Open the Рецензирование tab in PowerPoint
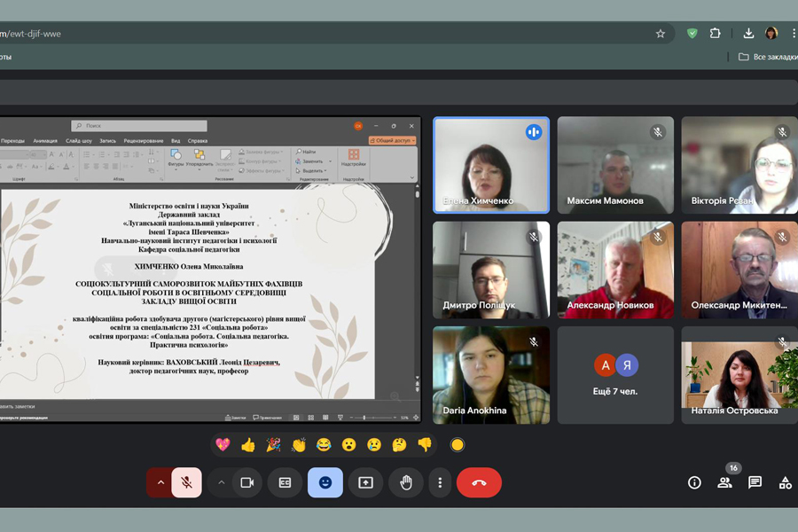 point(144,141)
